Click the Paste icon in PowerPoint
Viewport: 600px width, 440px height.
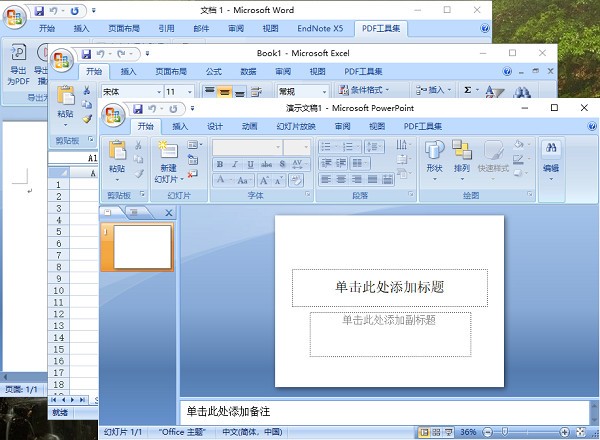click(x=118, y=153)
